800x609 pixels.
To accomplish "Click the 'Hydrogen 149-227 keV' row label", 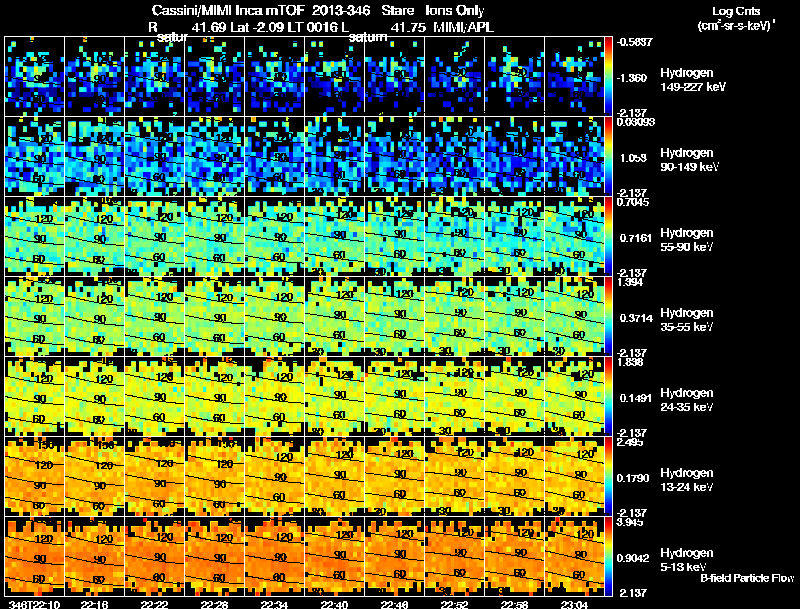I will 692,80.
